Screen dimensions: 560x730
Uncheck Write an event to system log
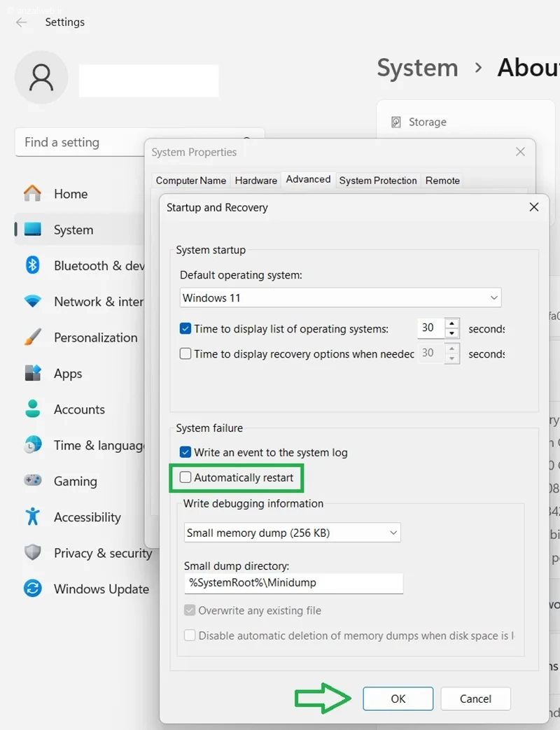[185, 452]
